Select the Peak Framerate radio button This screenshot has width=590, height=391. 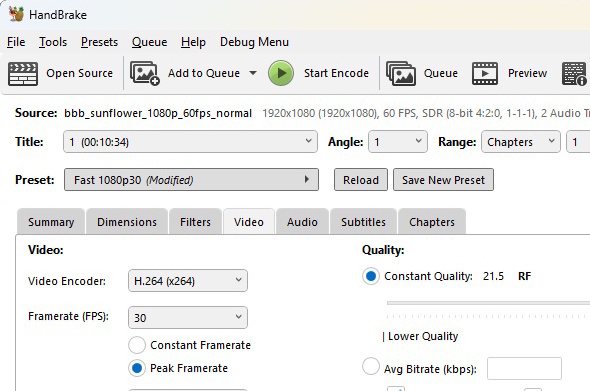pos(137,368)
